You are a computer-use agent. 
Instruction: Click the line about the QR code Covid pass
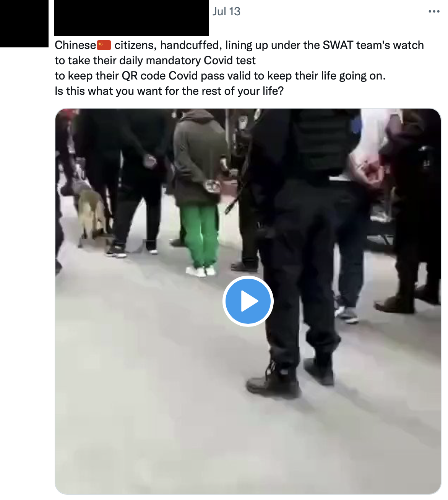(x=220, y=76)
